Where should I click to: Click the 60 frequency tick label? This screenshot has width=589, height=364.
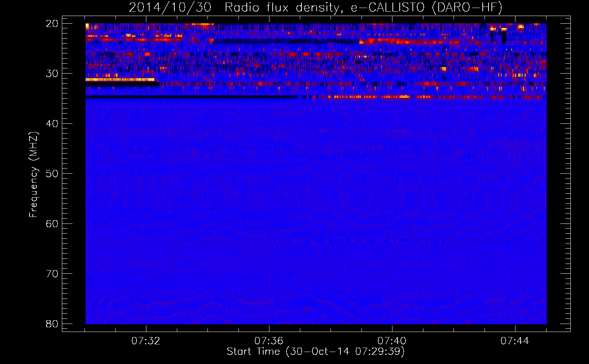tap(52, 223)
